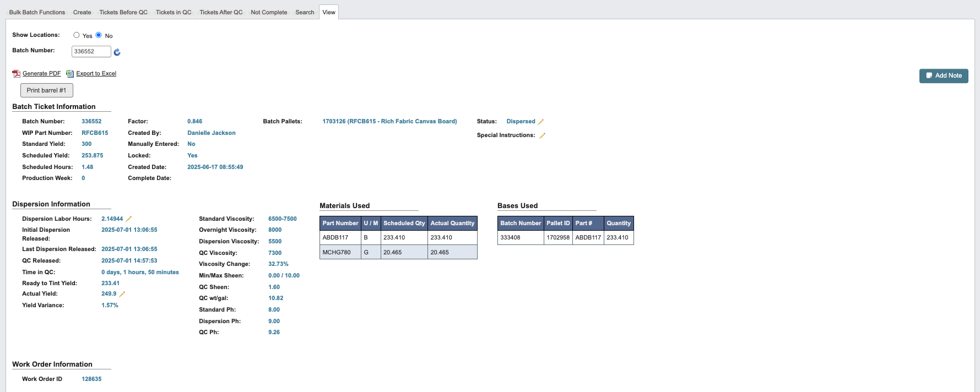Viewport: 980px width, 392px height.
Task: Click Ready to Tint Yield value 233.41
Action: point(110,284)
